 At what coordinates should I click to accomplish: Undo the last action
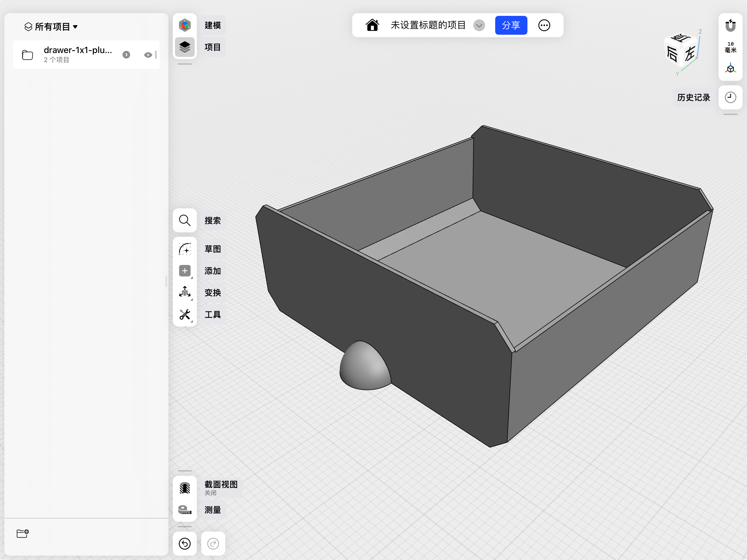tap(185, 544)
